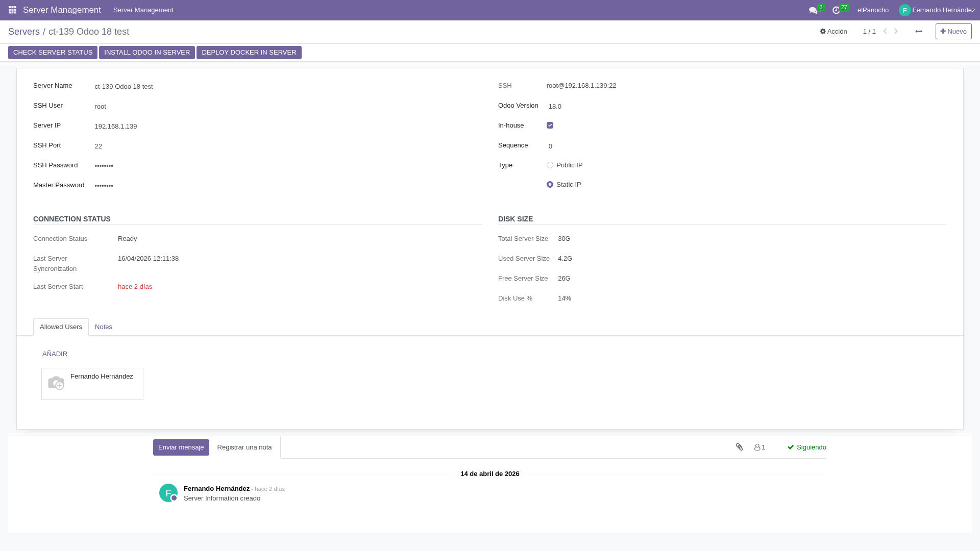The width and height of the screenshot is (980, 551).
Task: Click the attachments paperclip icon
Action: pyautogui.click(x=739, y=447)
